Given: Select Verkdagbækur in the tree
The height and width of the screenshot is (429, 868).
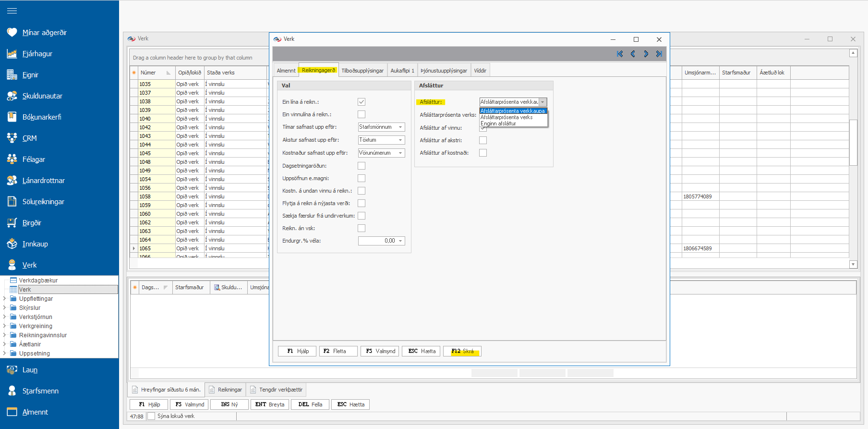Looking at the screenshot, I should [38, 281].
